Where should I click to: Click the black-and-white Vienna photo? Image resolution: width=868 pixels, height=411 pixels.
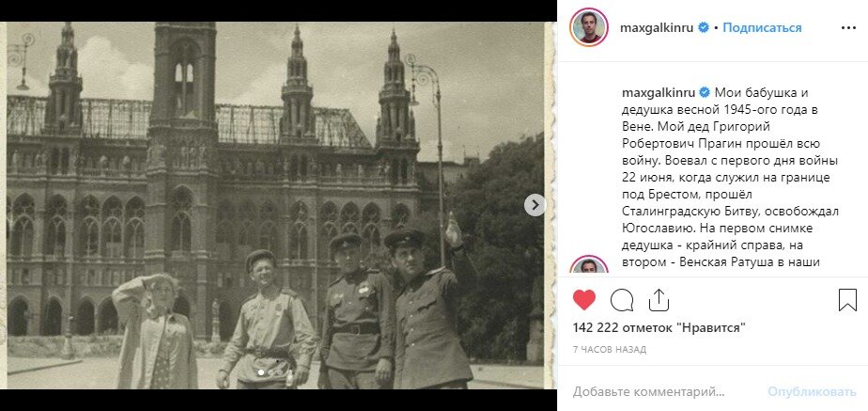275,205
